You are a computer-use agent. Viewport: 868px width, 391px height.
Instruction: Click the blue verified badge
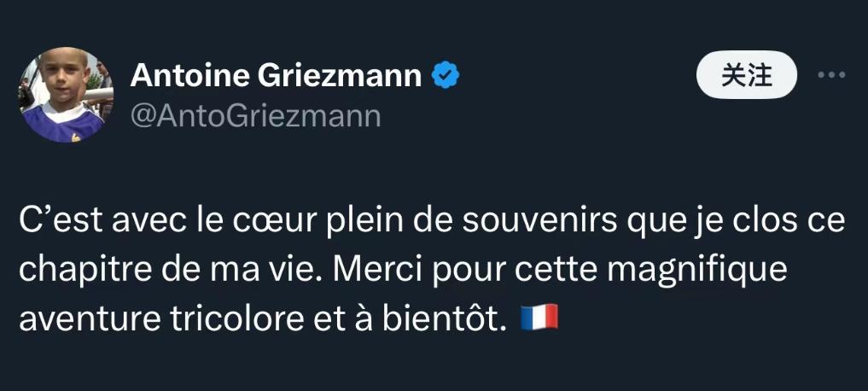tap(446, 77)
